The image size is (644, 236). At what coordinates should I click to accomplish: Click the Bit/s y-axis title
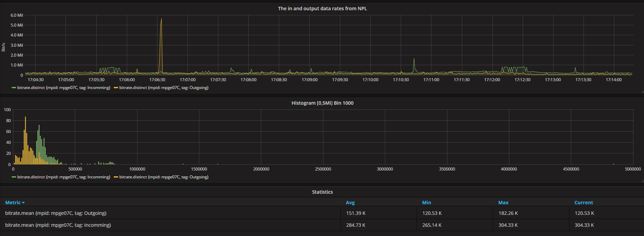(x=3, y=47)
